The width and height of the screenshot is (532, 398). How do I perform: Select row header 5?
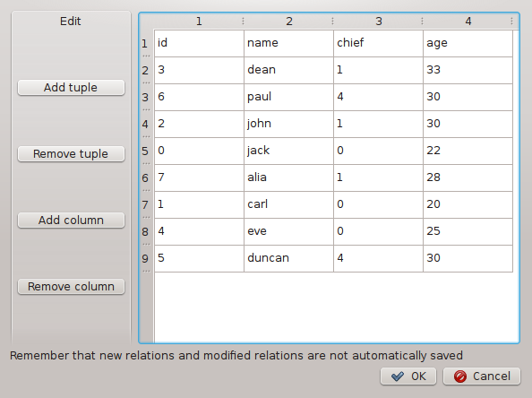pyautogui.click(x=146, y=151)
